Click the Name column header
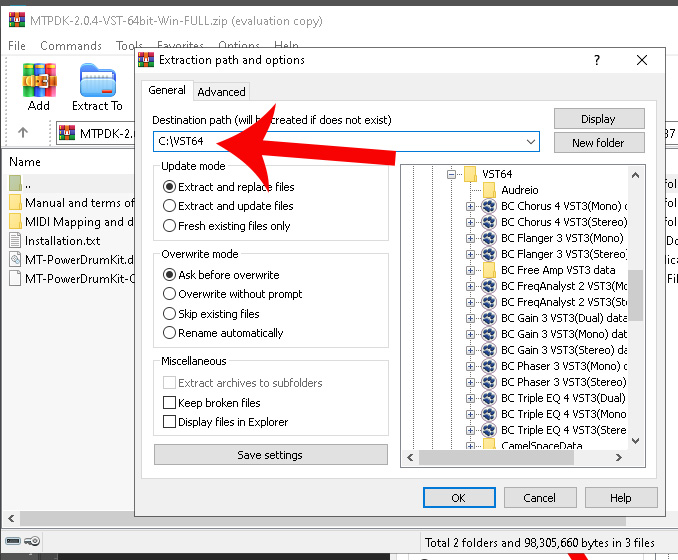Viewport: 678px width, 560px height. pyautogui.click(x=25, y=162)
